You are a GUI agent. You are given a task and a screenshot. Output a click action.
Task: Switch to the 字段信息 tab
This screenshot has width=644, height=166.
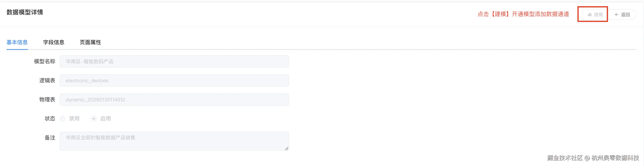pyautogui.click(x=53, y=42)
